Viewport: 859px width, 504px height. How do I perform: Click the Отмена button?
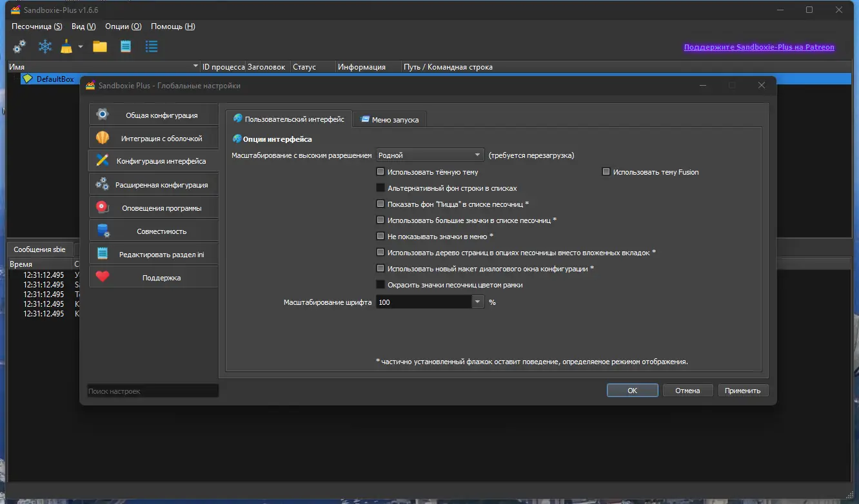[x=687, y=391]
